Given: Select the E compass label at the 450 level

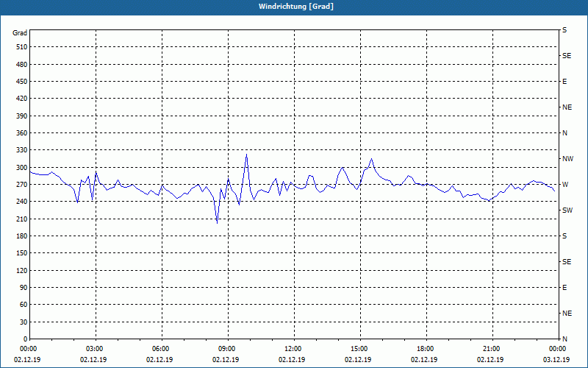Looking at the screenshot, I should tap(564, 82).
